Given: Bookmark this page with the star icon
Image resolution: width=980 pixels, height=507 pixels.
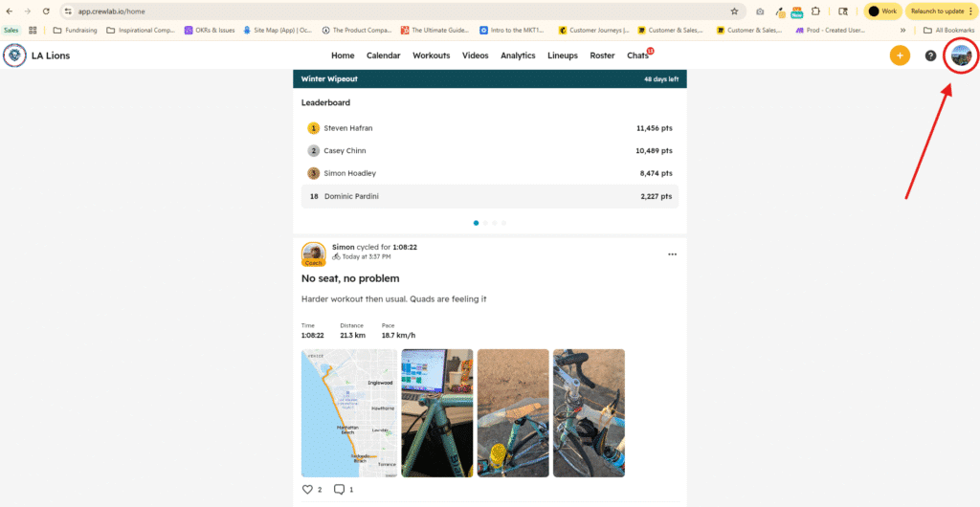Looking at the screenshot, I should (734, 11).
